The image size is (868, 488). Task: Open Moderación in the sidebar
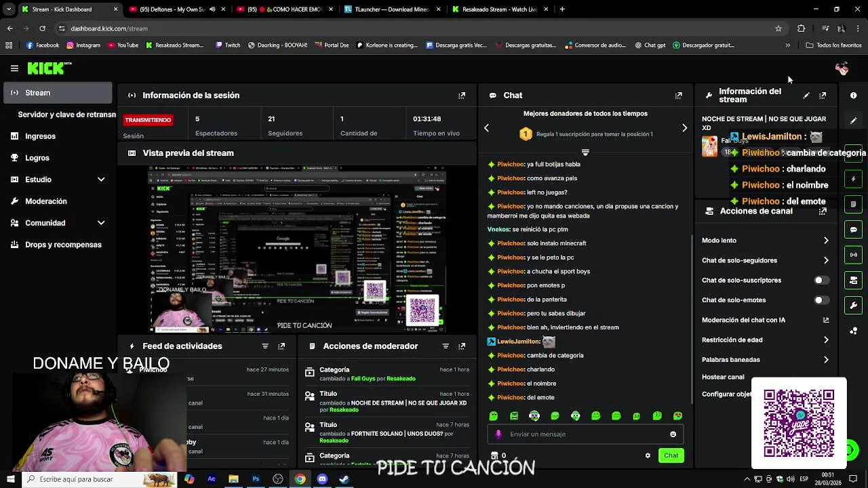[x=58, y=201]
